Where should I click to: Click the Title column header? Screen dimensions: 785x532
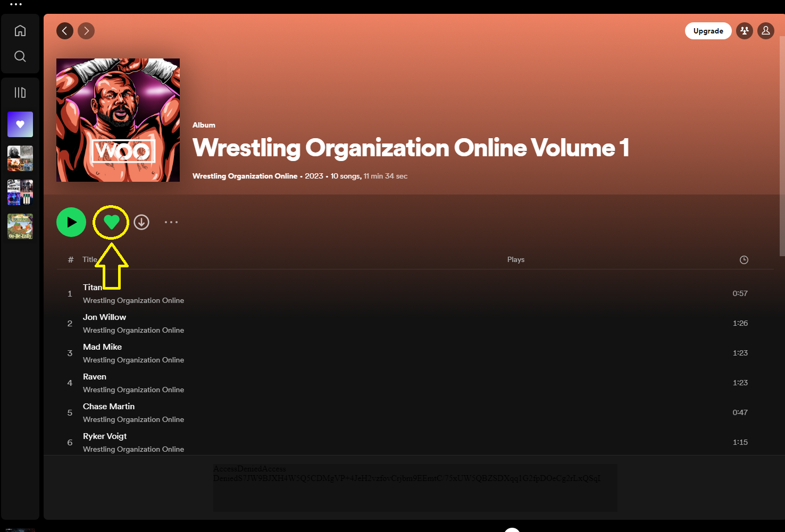click(90, 259)
